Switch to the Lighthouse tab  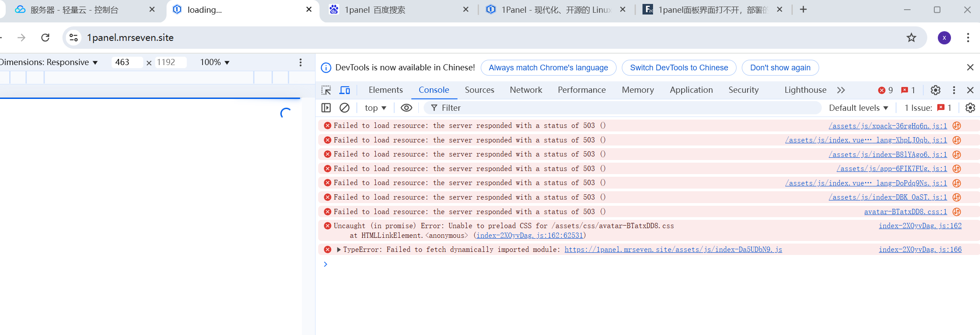805,90
